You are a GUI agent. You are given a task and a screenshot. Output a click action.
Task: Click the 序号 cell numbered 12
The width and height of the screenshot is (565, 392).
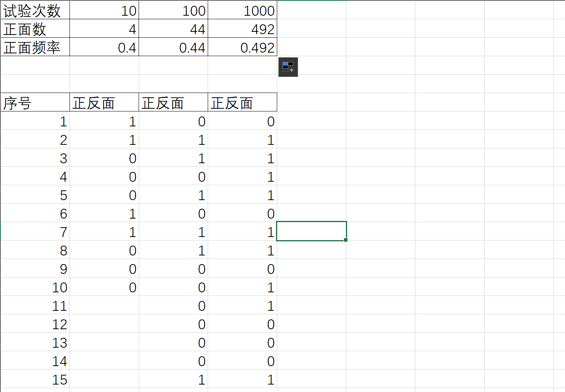35,323
